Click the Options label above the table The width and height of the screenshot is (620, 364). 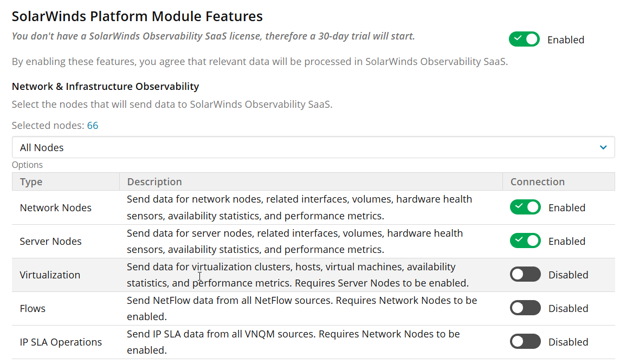click(x=27, y=165)
